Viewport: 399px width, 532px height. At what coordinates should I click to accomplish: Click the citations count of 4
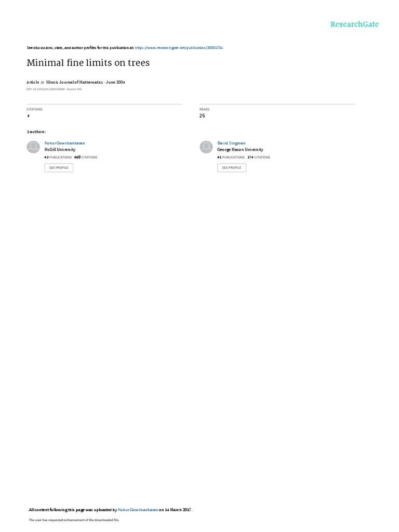pos(28,116)
